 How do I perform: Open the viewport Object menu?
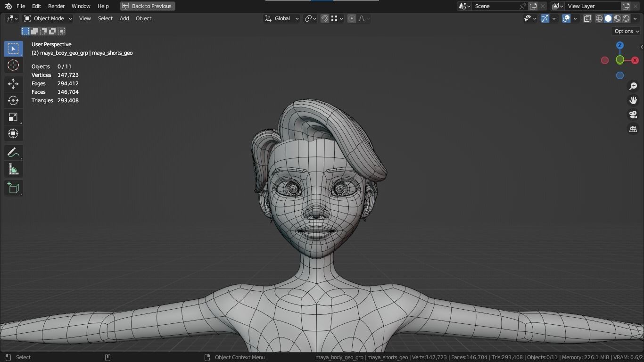[143, 18]
